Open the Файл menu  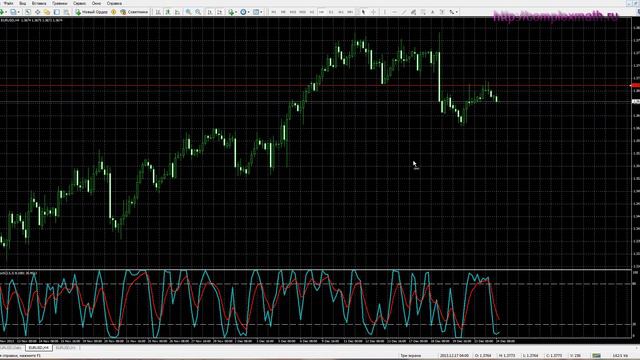(x=8, y=3)
